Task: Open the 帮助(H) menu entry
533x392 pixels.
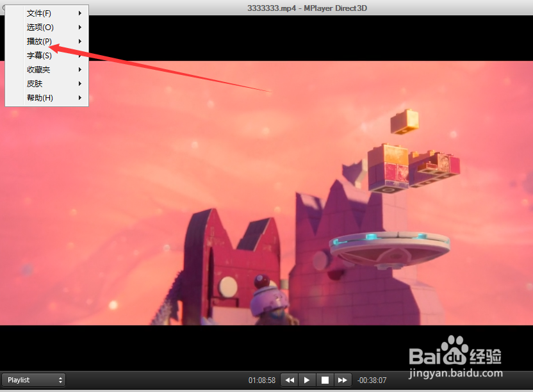Action: pyautogui.click(x=47, y=98)
